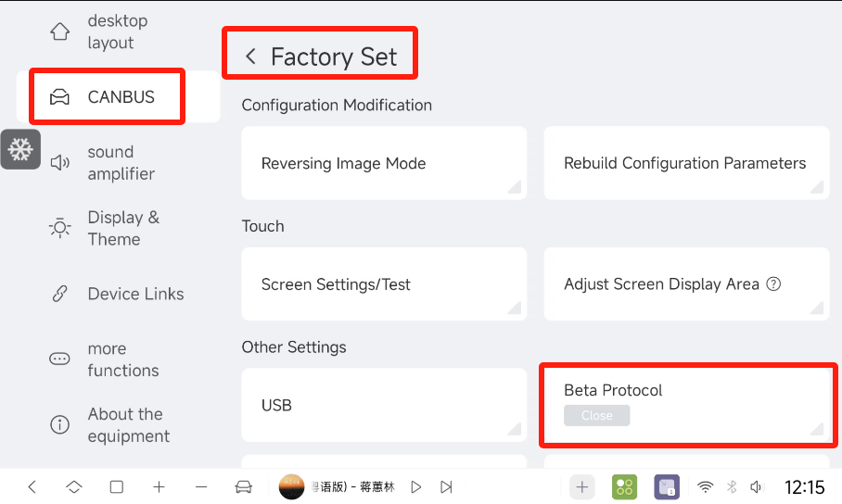The height and width of the screenshot is (504, 842).
Task: Tap the Bluetooth status icon
Action: [732, 486]
